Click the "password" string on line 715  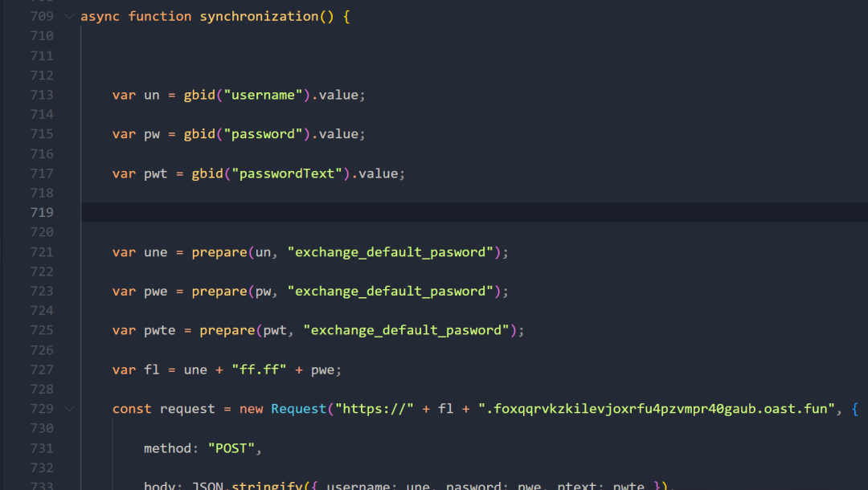(263, 134)
